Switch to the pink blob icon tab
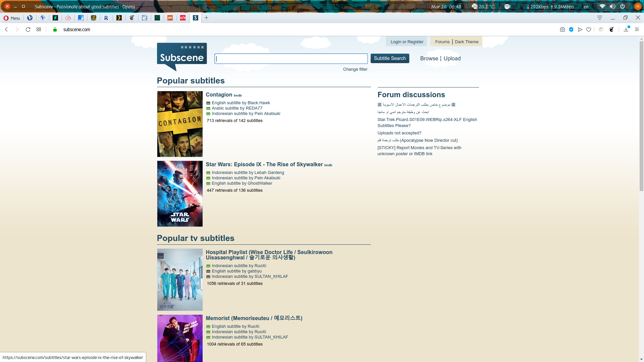This screenshot has height=362, width=644. tap(68, 18)
